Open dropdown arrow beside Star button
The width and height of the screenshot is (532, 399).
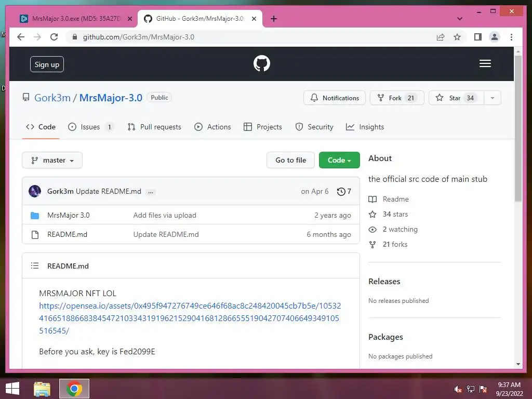point(493,98)
